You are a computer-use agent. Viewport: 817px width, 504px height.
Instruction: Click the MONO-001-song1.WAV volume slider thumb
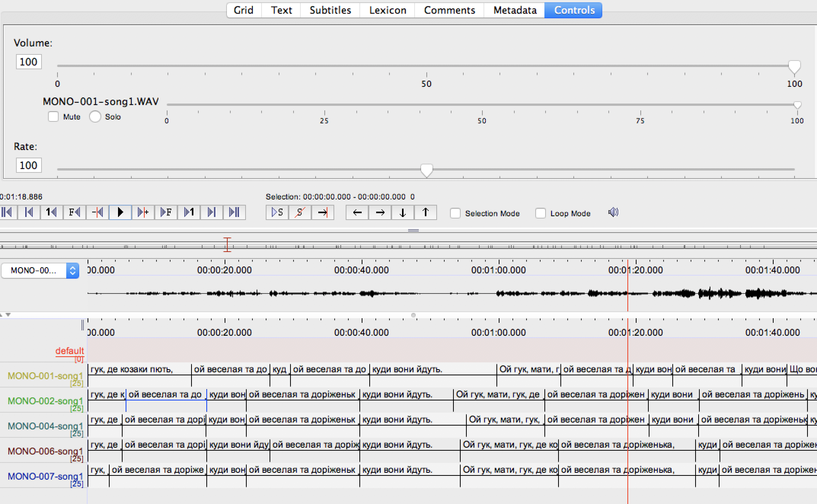click(x=797, y=105)
